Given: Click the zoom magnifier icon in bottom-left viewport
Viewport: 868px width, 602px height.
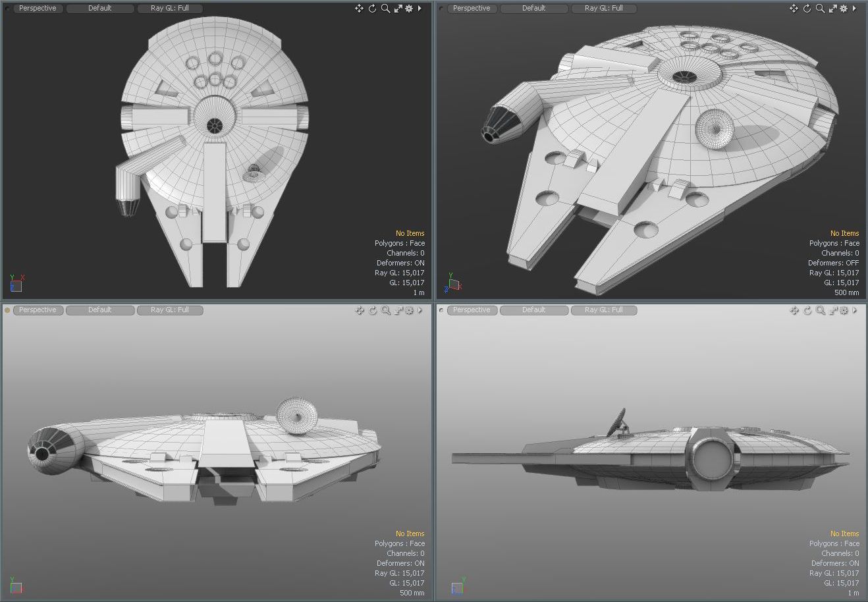Looking at the screenshot, I should tap(386, 310).
